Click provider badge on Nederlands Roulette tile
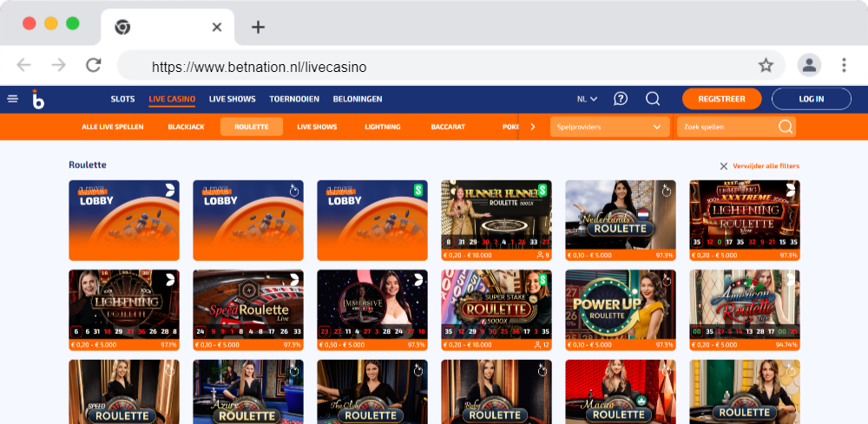This screenshot has width=868, height=424. tap(667, 191)
